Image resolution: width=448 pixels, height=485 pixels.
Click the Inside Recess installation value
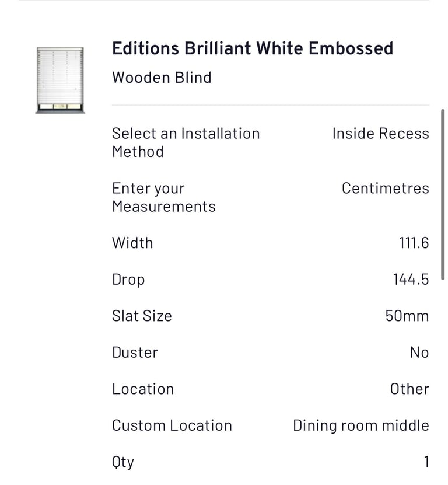click(x=380, y=134)
